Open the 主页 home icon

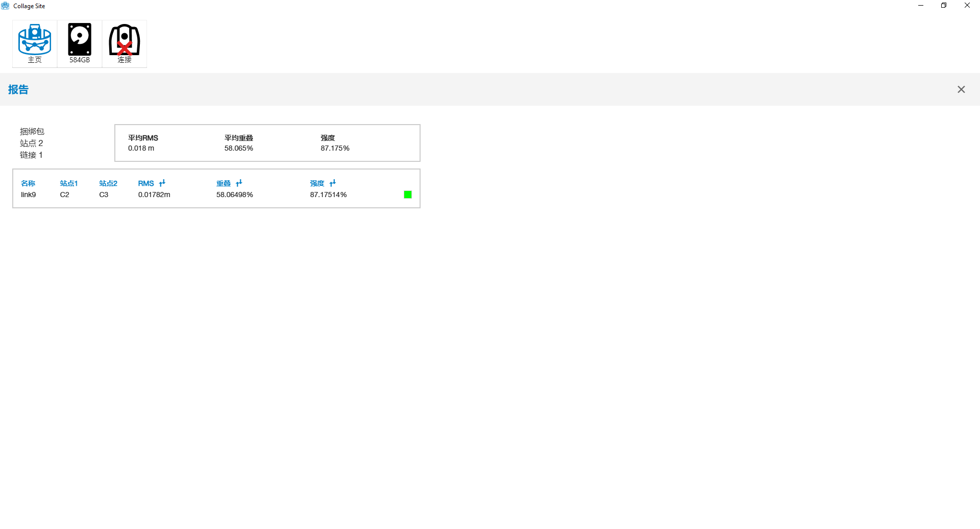[x=35, y=43]
